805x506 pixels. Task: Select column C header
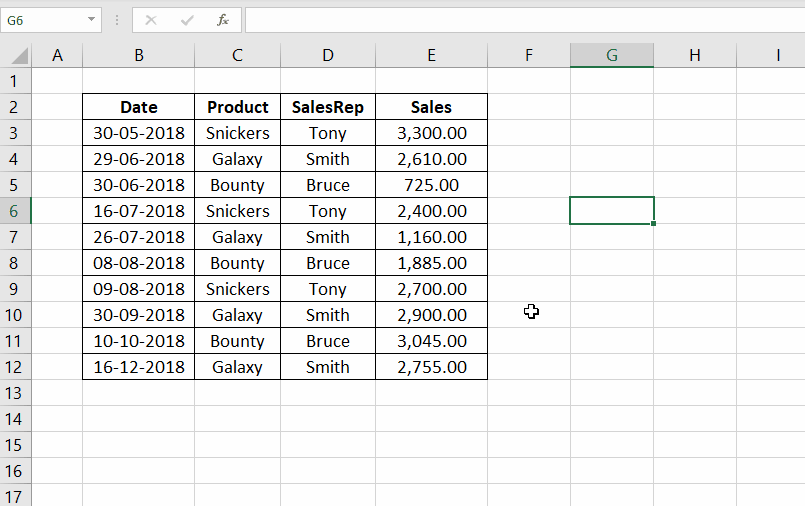point(238,55)
